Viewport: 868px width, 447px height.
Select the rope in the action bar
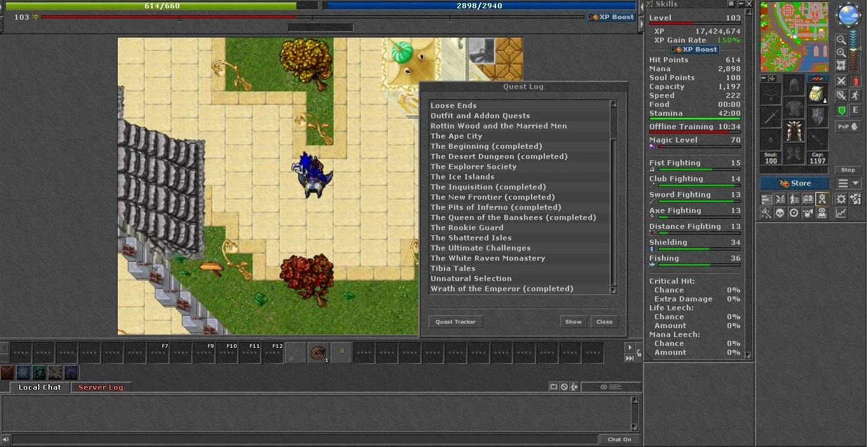[318, 352]
